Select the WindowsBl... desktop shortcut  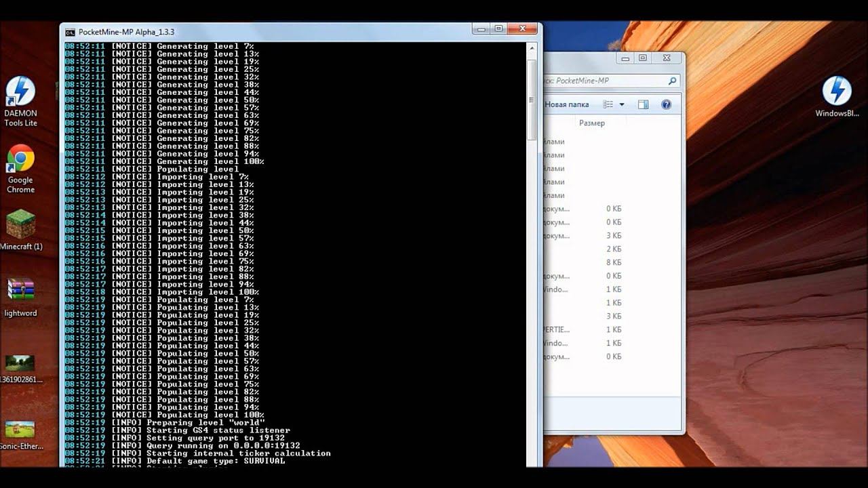click(837, 97)
